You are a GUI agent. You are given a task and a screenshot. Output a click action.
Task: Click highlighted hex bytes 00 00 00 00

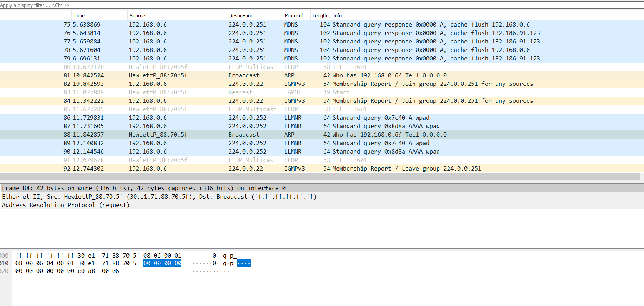click(x=162, y=263)
